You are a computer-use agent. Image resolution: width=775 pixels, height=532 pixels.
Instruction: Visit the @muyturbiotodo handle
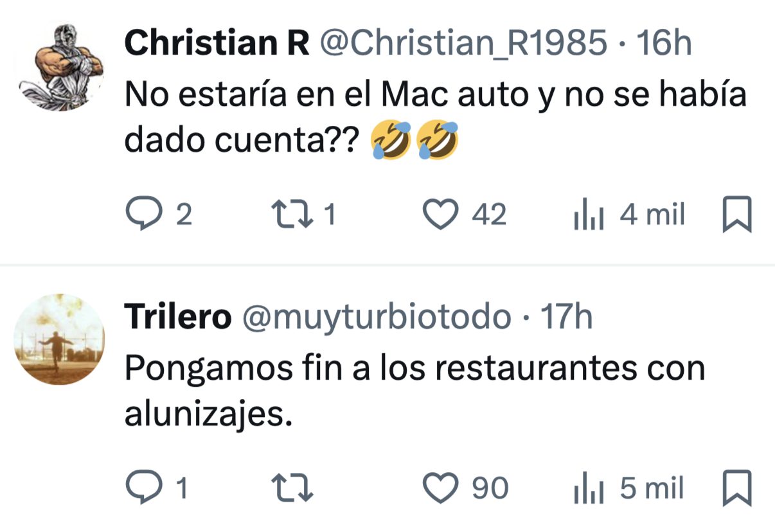pos(375,317)
